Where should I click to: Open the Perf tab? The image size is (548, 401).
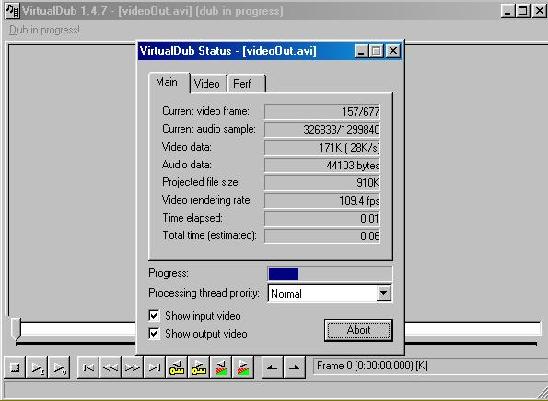[x=246, y=84]
